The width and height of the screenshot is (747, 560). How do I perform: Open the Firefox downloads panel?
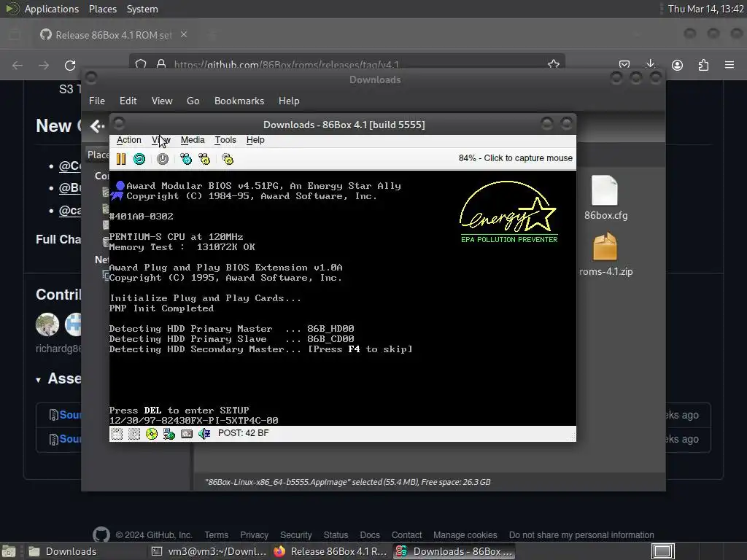[650, 65]
